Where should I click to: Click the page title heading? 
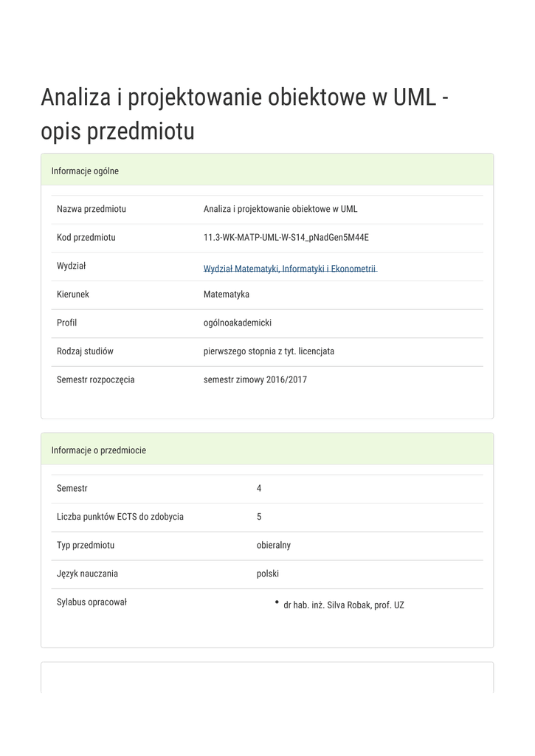pos(245,114)
